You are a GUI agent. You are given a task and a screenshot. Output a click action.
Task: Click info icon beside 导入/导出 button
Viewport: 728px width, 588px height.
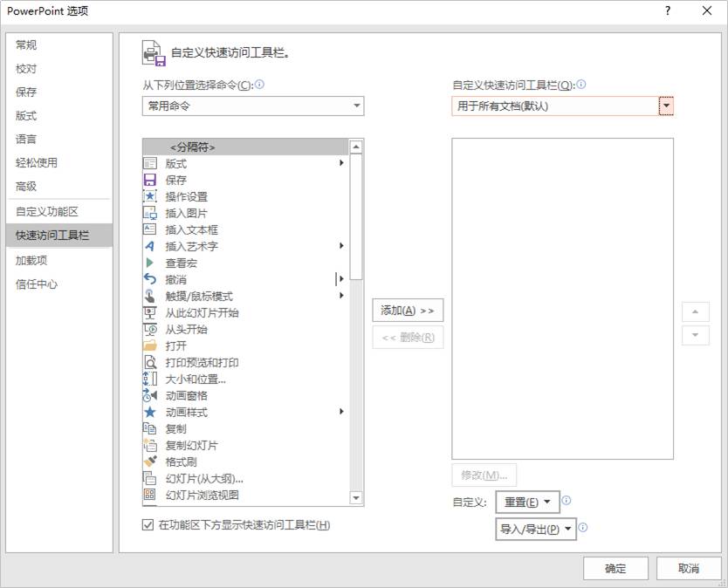pos(583,527)
